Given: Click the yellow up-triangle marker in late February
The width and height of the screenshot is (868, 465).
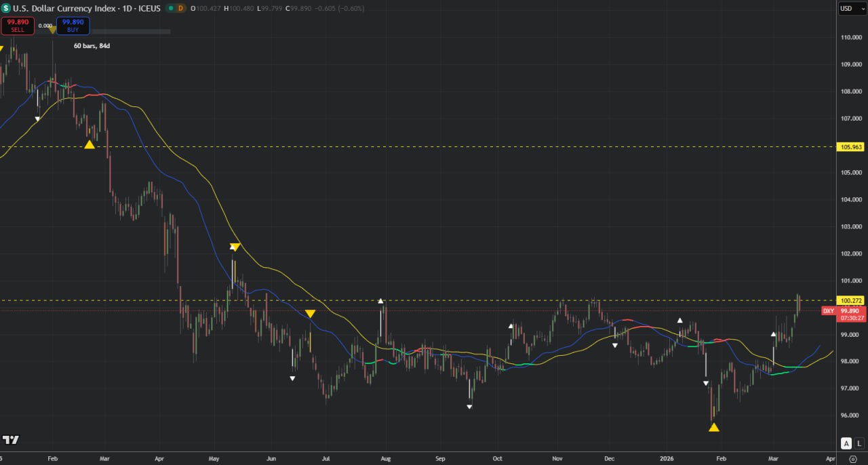Looking at the screenshot, I should (90, 144).
